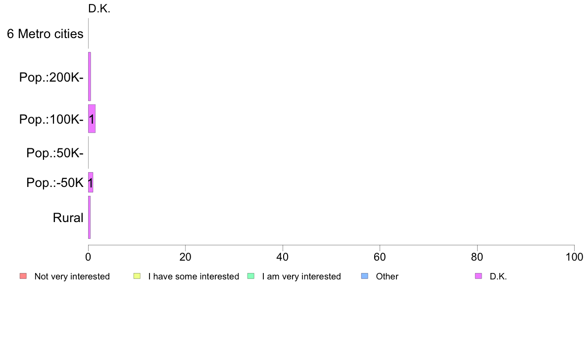This screenshot has width=588, height=364.
Task: Select the Pop.:100K- bar labeled 1
Action: click(x=92, y=119)
